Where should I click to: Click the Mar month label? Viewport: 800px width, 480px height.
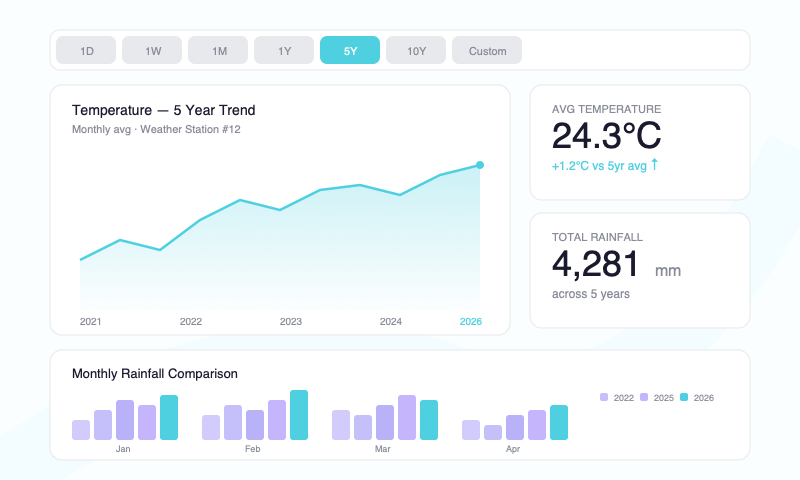click(383, 449)
